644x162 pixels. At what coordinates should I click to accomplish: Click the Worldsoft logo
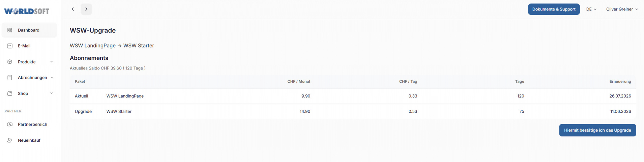point(27,11)
